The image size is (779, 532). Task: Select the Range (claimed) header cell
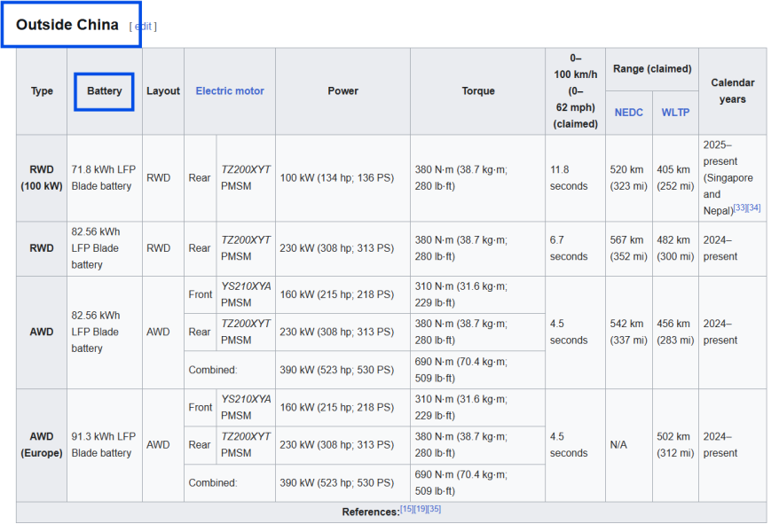(652, 69)
